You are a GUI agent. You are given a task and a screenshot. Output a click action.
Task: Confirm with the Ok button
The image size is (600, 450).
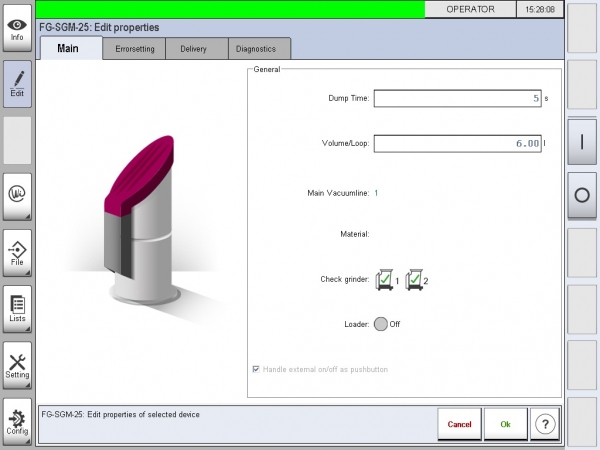[x=505, y=424]
